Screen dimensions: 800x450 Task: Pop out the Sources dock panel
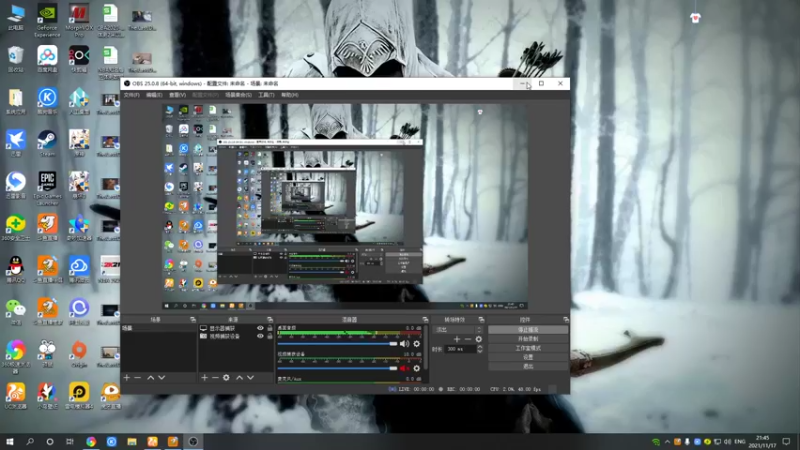(270, 319)
